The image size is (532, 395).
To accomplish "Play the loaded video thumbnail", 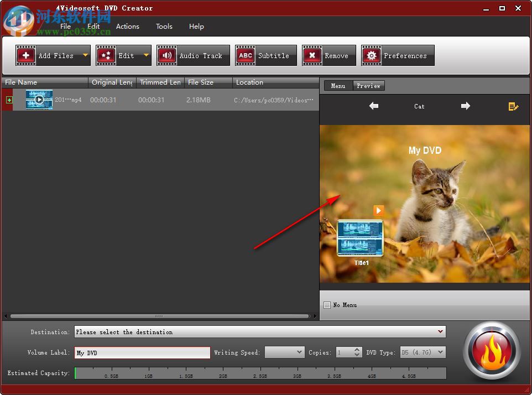I will pyautogui.click(x=38, y=100).
